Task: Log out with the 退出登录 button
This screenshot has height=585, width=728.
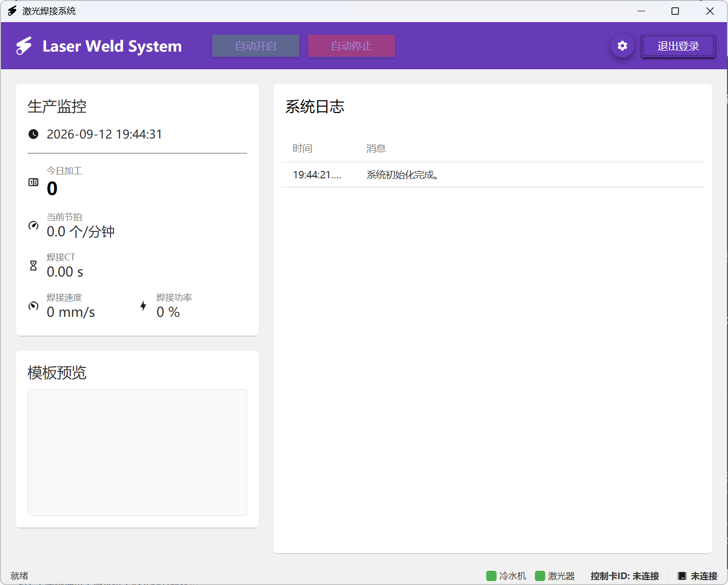Action: pos(678,46)
